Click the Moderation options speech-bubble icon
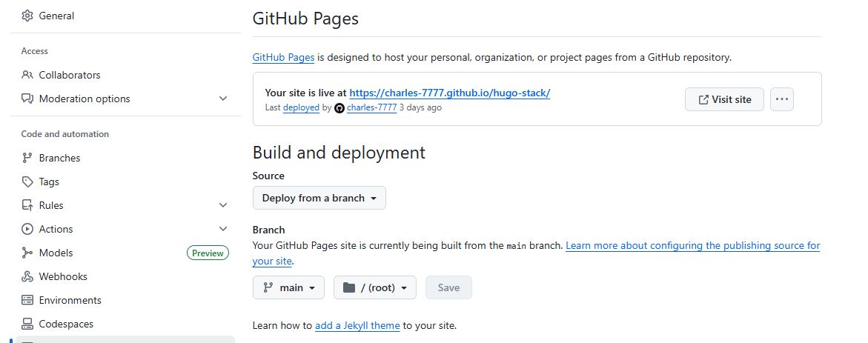Viewport: 868px width, 343px height. pos(27,99)
